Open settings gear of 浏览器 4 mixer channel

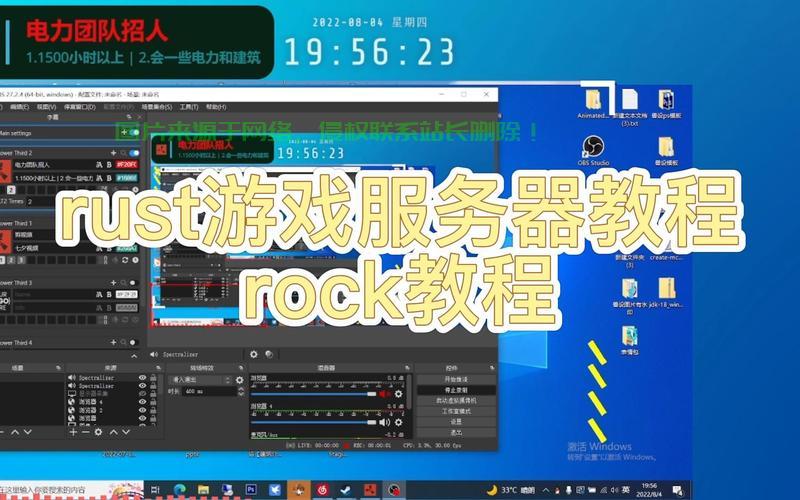point(398,422)
